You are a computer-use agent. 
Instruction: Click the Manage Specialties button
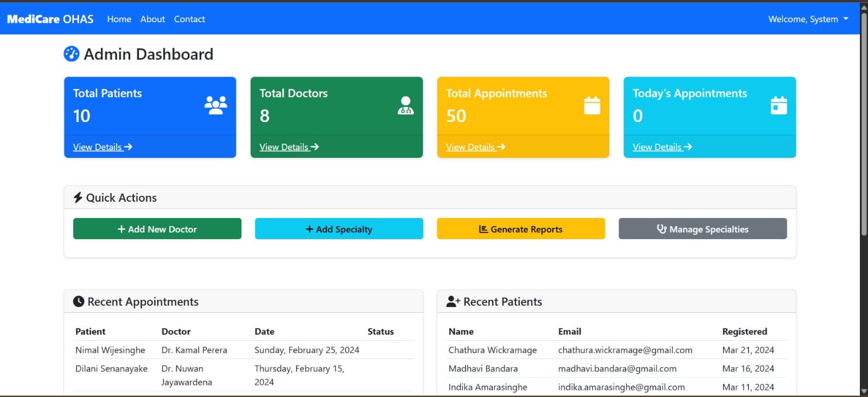703,229
